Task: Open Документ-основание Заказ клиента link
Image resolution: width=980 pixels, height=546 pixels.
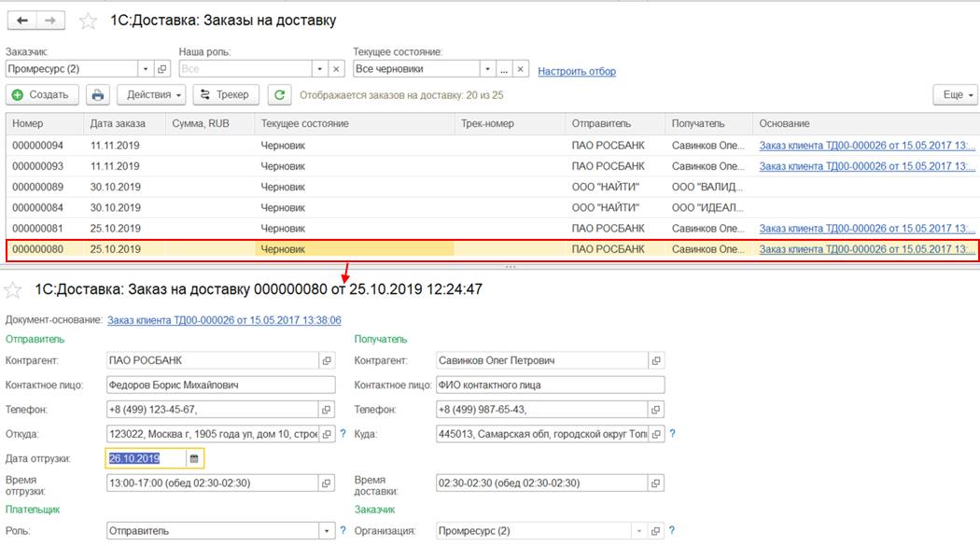Action: [224, 320]
